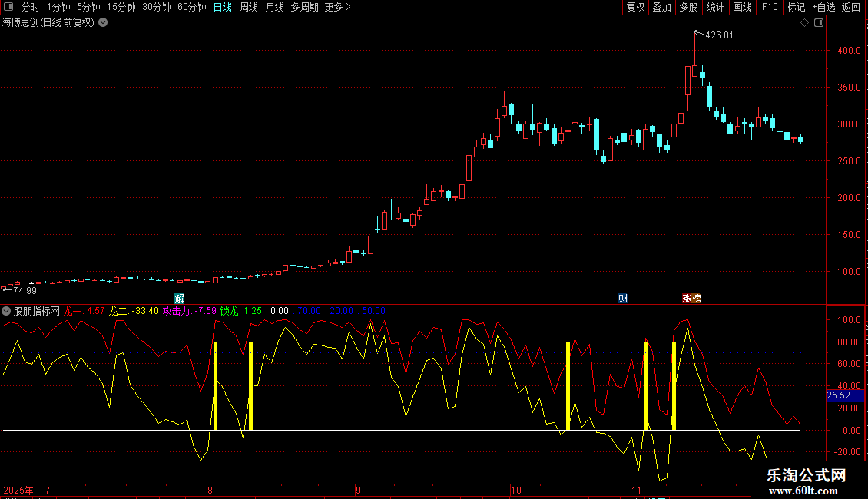The image size is (868, 499).
Task: Click the 426.01 high price label
Action: pos(719,35)
